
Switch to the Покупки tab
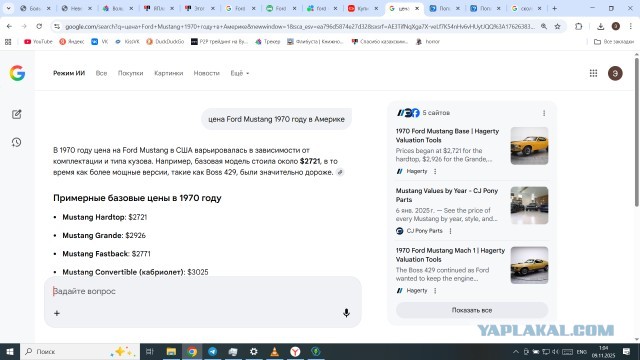(131, 73)
